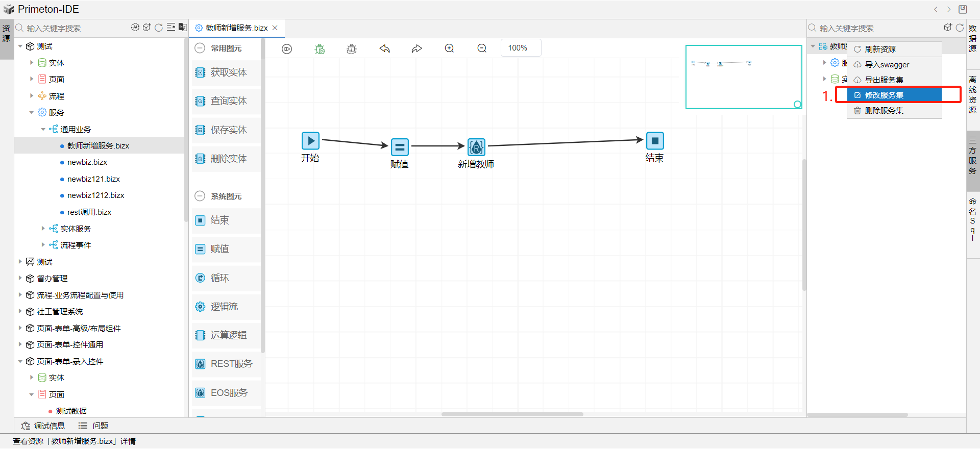Expand the 实体服务 tree node

coord(43,229)
